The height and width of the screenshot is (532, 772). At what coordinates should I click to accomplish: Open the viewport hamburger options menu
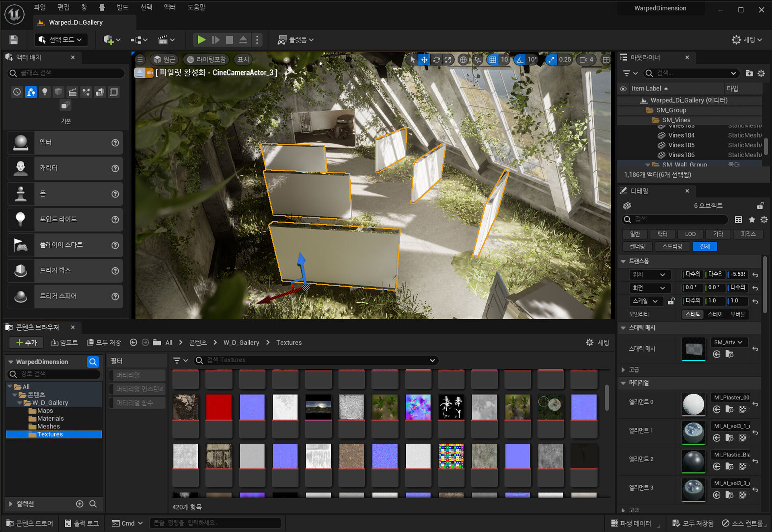click(140, 60)
